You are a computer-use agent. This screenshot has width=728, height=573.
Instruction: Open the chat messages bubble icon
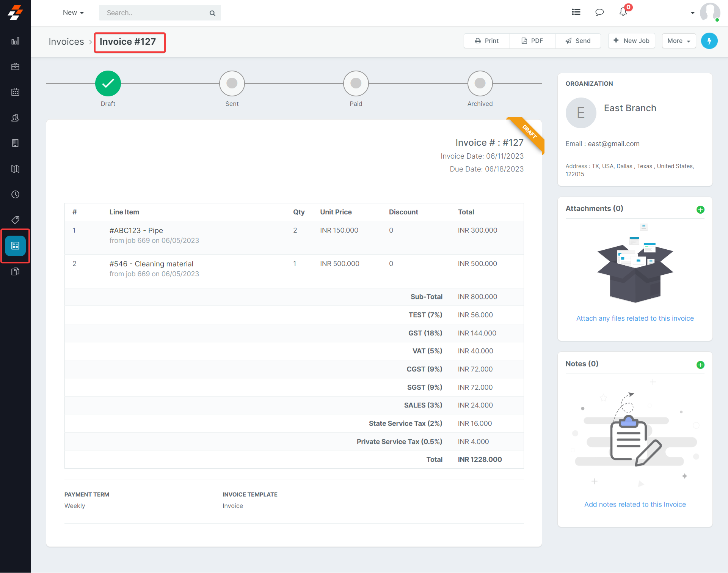tap(599, 13)
